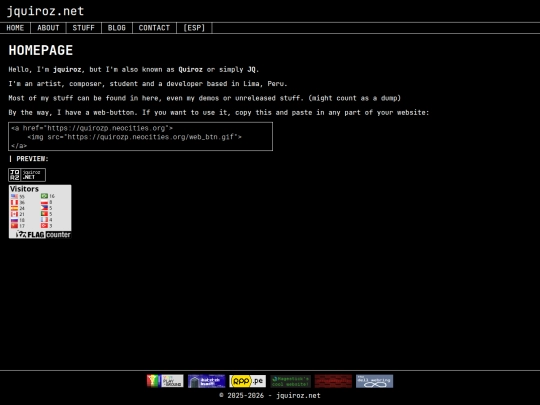Image resolution: width=540 pixels, height=405 pixels.
Task: Click the China flag in Visitors
Action: (14, 226)
